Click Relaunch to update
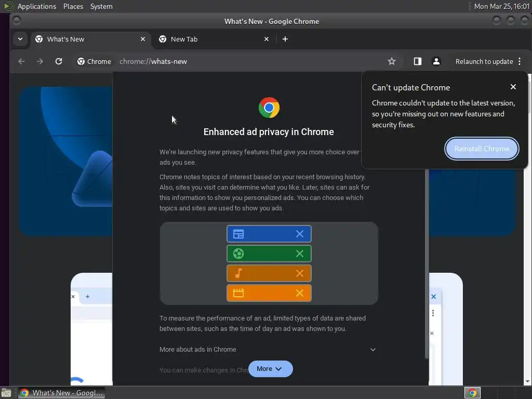Image resolution: width=532 pixels, height=399 pixels. (x=484, y=61)
